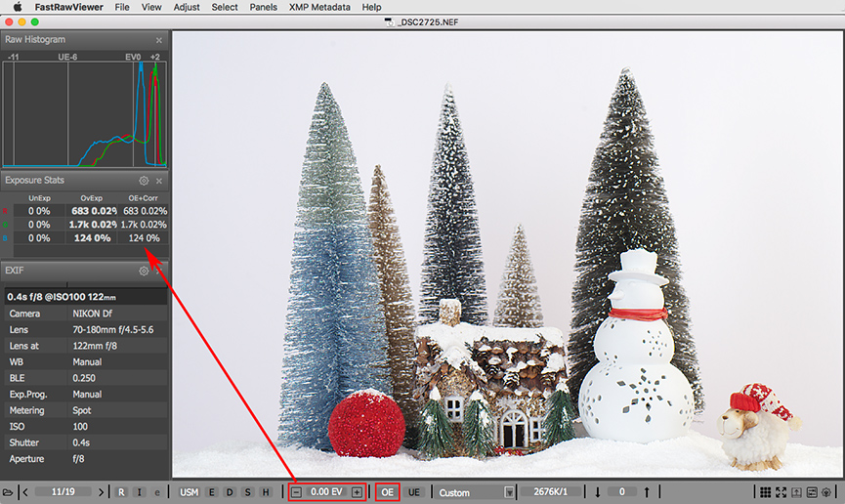
Task: Advance to the next image arrow
Action: tap(100, 492)
